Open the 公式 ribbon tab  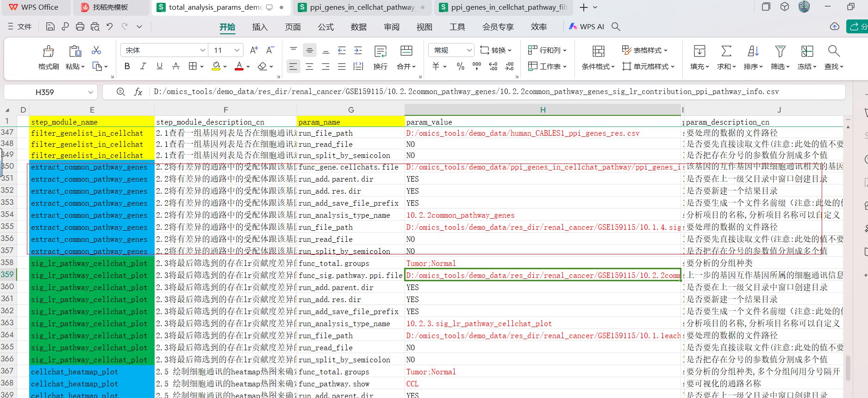(325, 27)
